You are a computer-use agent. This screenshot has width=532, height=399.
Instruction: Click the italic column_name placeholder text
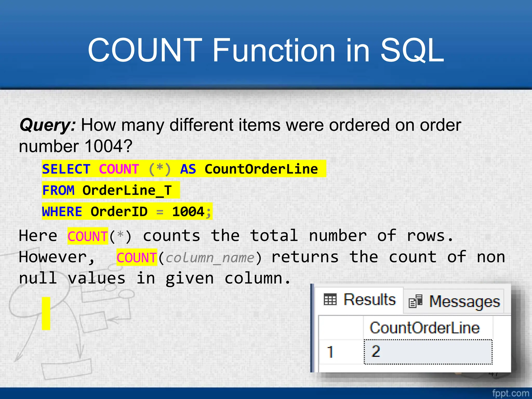[x=210, y=258]
